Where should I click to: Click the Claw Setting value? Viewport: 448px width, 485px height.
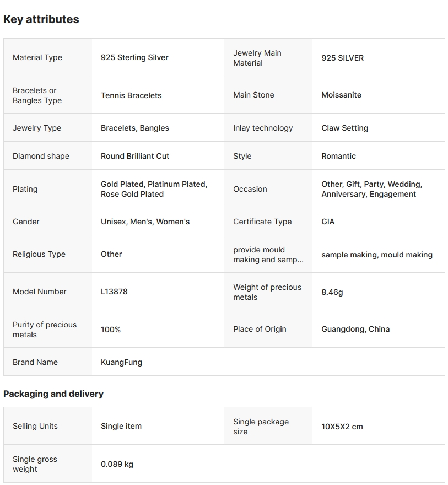pos(344,128)
